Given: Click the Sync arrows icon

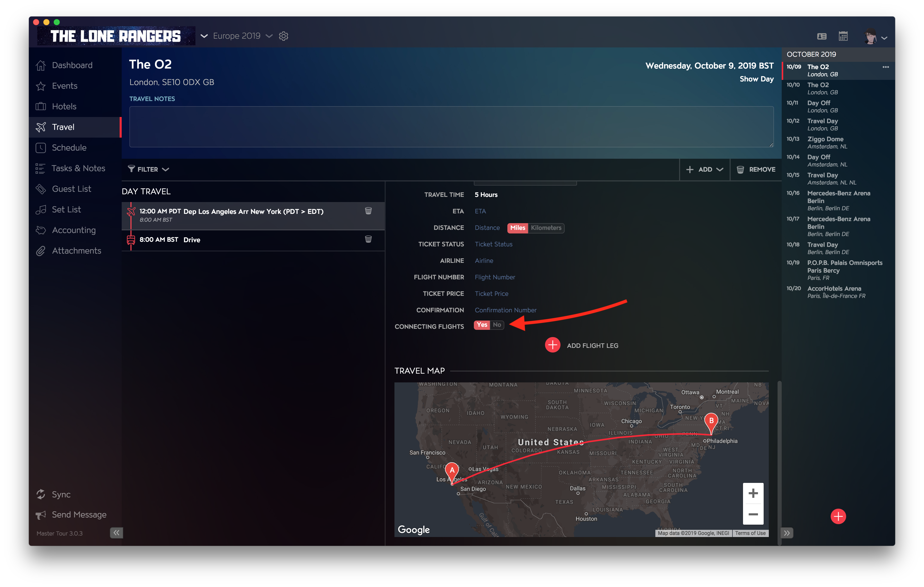Looking at the screenshot, I should click(x=41, y=494).
